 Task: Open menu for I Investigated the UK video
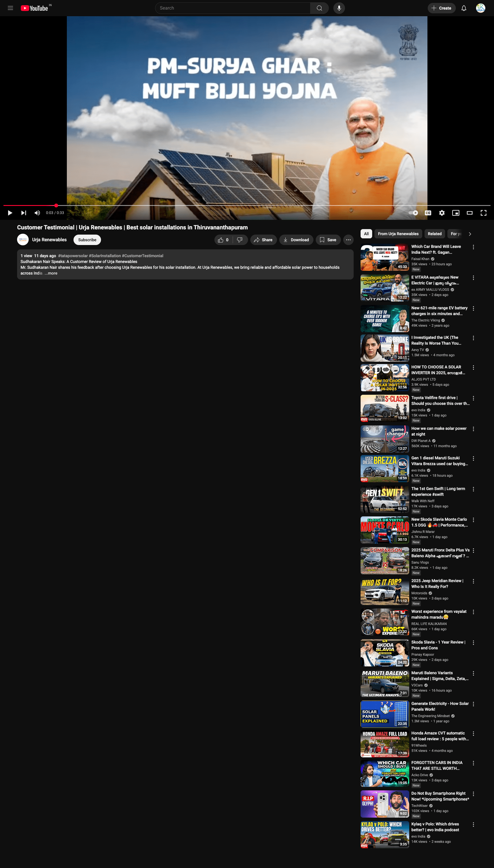(x=473, y=338)
